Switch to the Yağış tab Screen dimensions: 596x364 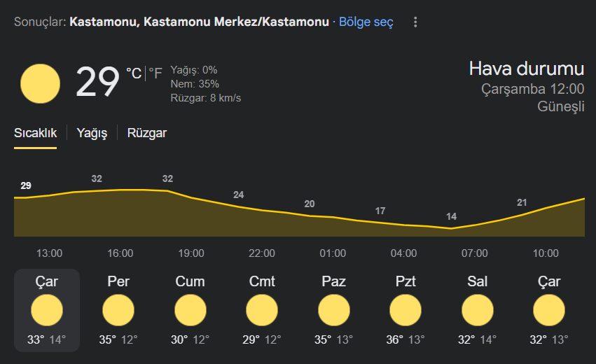coord(92,133)
